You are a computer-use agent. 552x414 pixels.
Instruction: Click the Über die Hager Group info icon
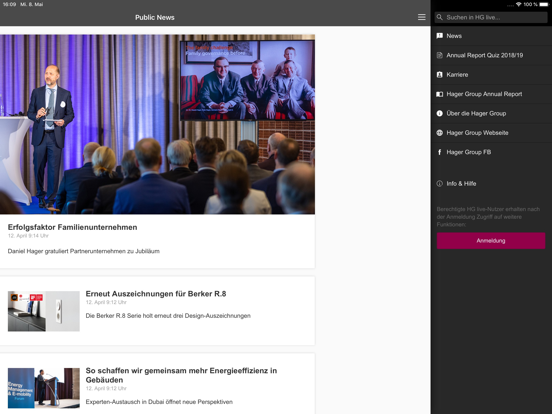[439, 113]
